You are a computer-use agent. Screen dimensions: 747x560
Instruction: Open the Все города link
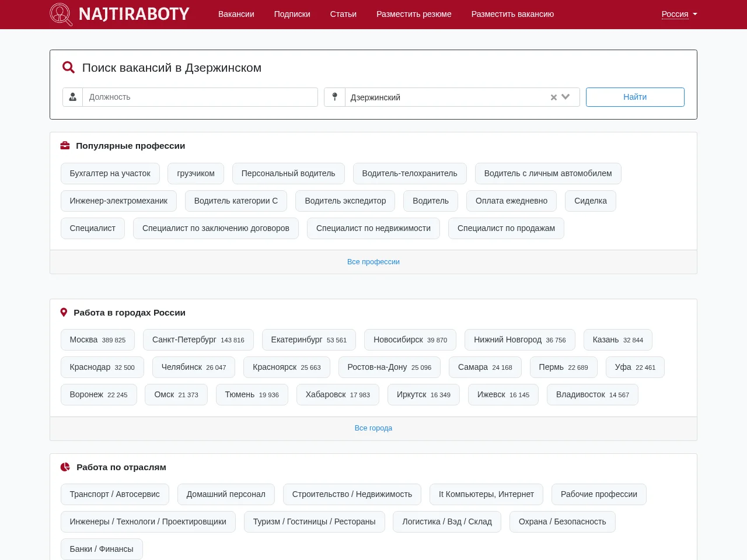[373, 428]
